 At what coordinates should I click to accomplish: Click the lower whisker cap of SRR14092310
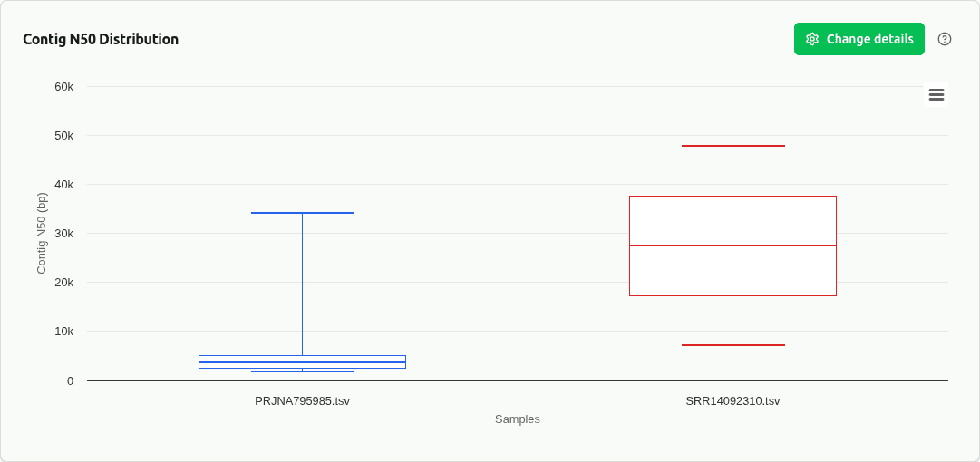pos(733,345)
